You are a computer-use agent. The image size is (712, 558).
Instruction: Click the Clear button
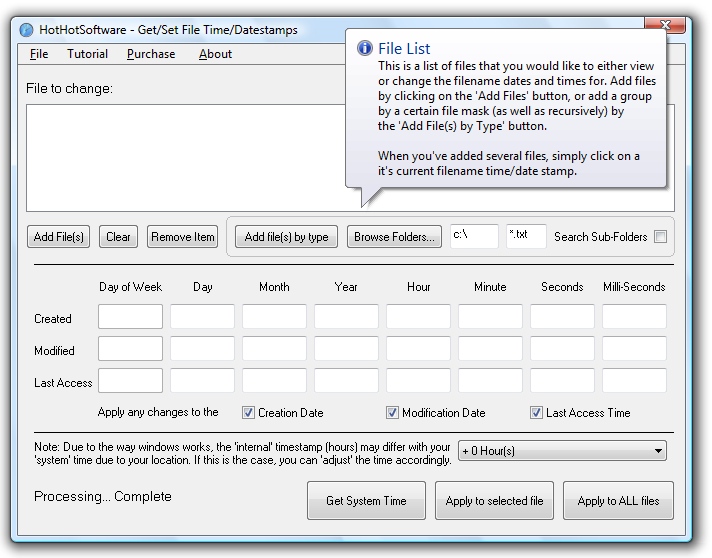(x=118, y=237)
